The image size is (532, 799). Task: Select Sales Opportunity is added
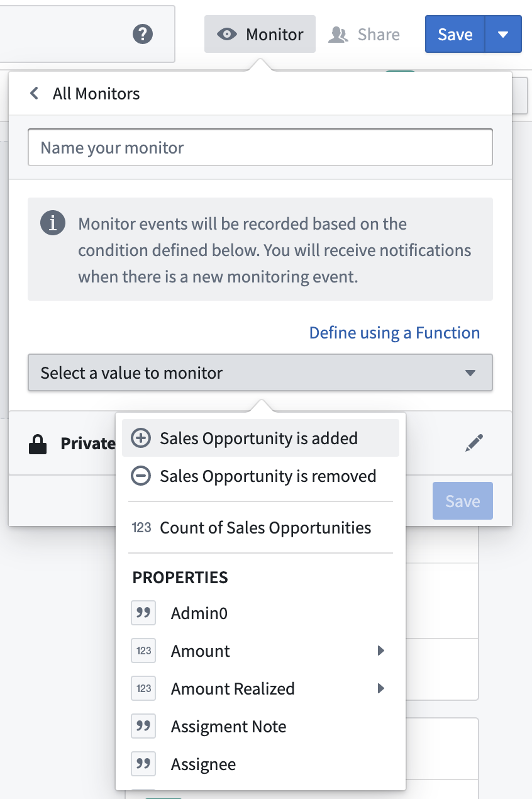click(260, 438)
